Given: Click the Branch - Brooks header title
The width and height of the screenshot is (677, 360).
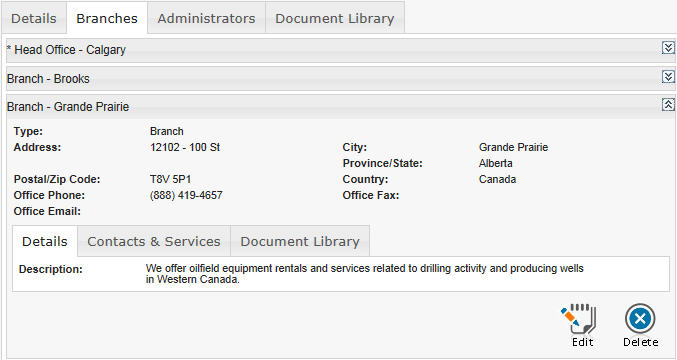Looking at the screenshot, I should 48,79.
